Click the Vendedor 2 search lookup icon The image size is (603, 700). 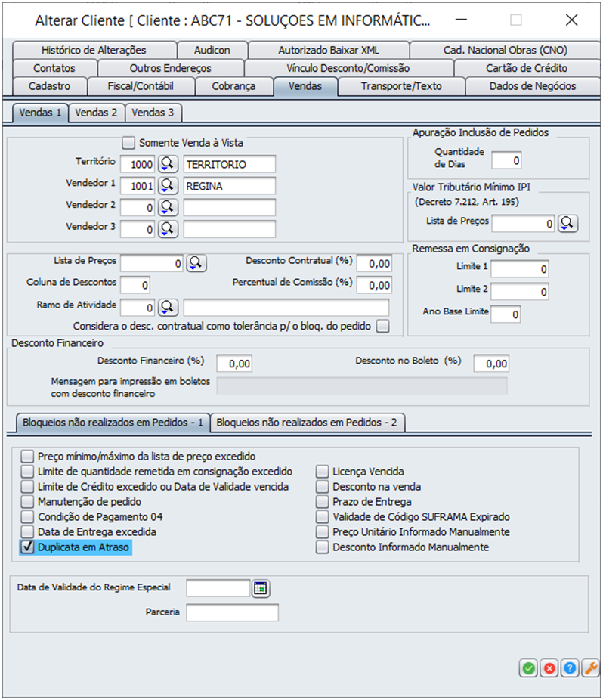(x=168, y=207)
